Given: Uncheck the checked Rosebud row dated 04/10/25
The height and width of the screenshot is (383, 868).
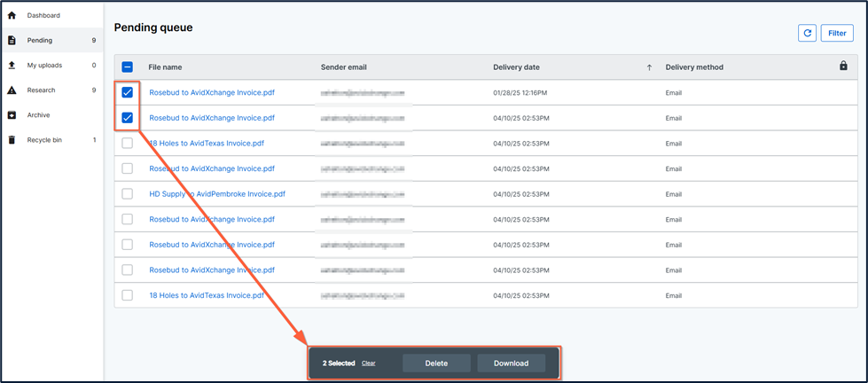Looking at the screenshot, I should 128,118.
